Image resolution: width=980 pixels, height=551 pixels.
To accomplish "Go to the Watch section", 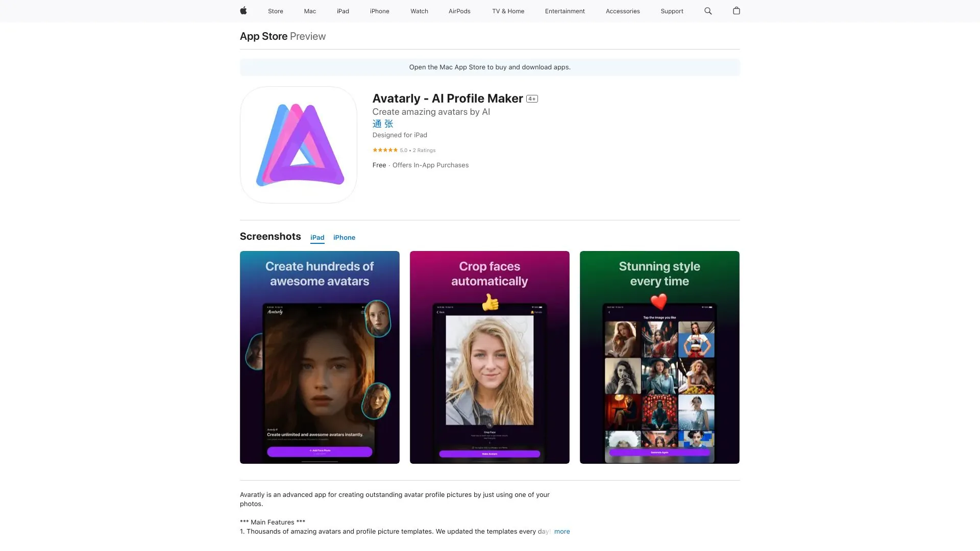I will coord(419,11).
